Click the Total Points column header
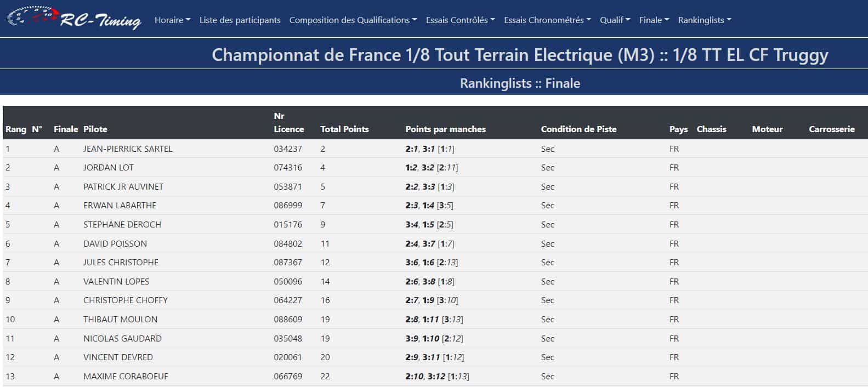 coord(344,129)
